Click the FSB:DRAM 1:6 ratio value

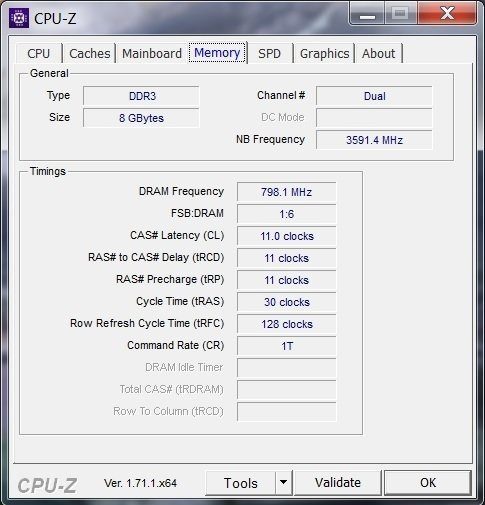(286, 214)
